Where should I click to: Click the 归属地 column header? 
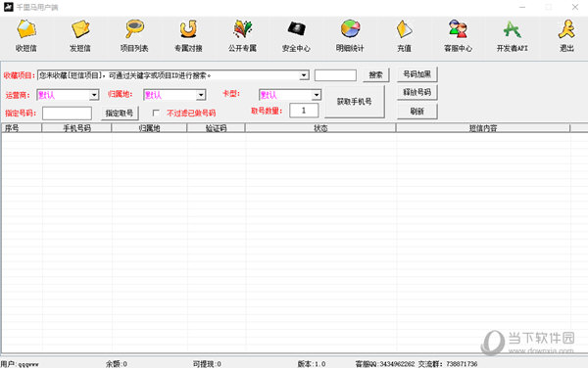[x=149, y=128]
